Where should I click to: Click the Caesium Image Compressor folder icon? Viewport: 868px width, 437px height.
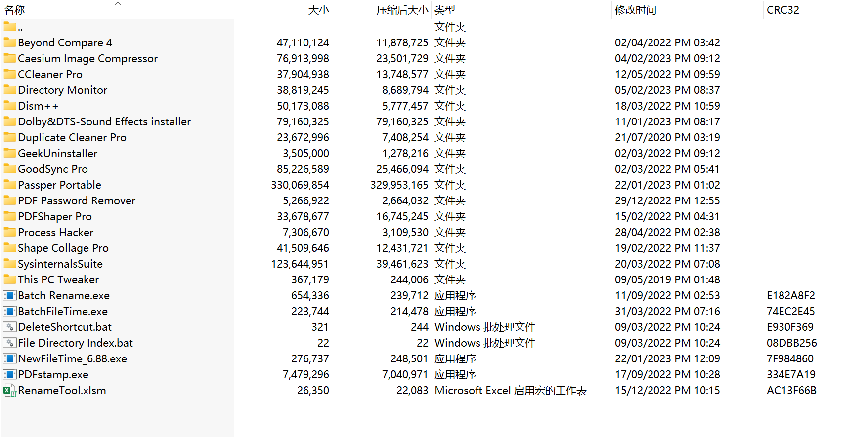9,58
